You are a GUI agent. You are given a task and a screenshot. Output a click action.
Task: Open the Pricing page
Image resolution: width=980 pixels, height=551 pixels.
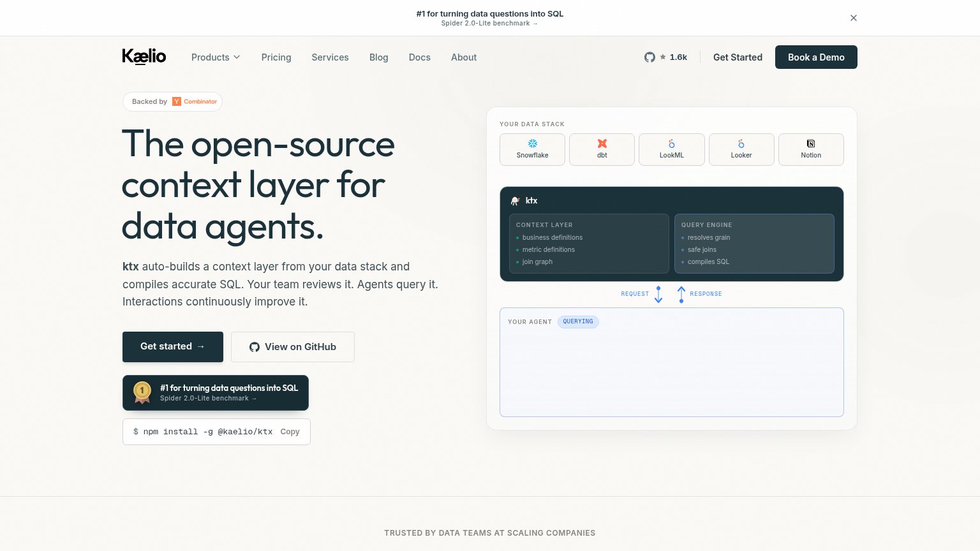click(276, 57)
